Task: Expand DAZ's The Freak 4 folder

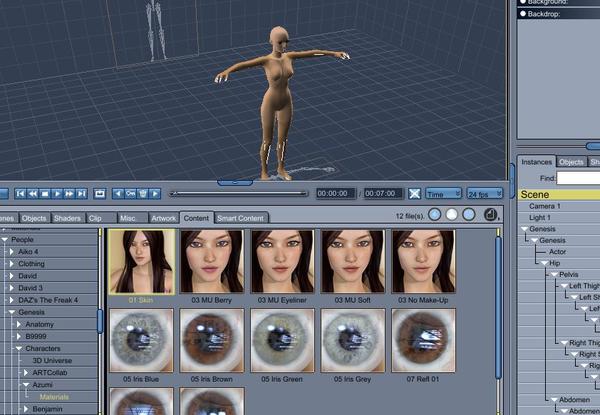Action: coord(11,300)
